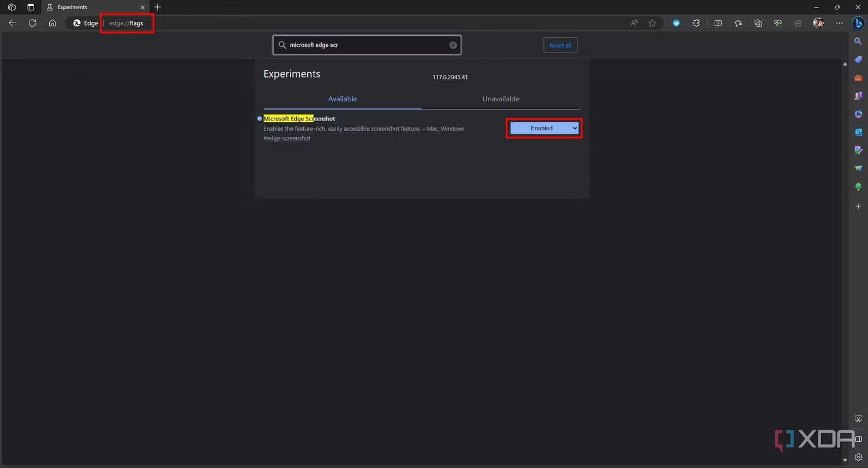
Task: Click the Reset all button
Action: click(560, 45)
